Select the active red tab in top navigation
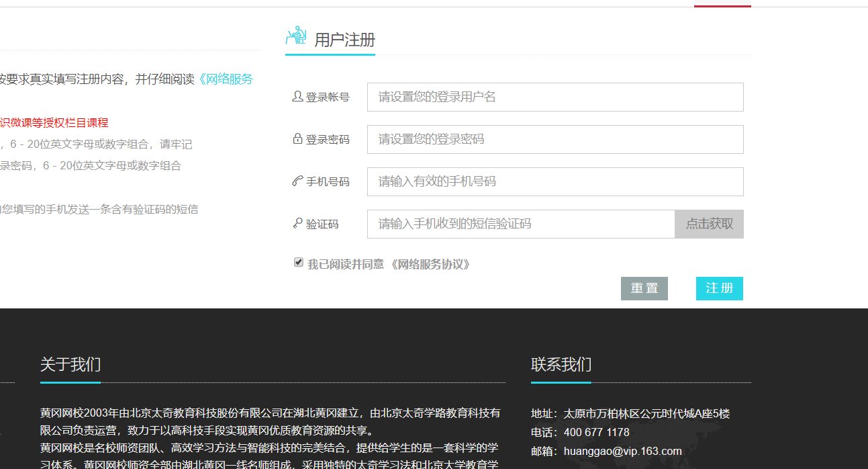This screenshot has width=868, height=469. (722, 2)
